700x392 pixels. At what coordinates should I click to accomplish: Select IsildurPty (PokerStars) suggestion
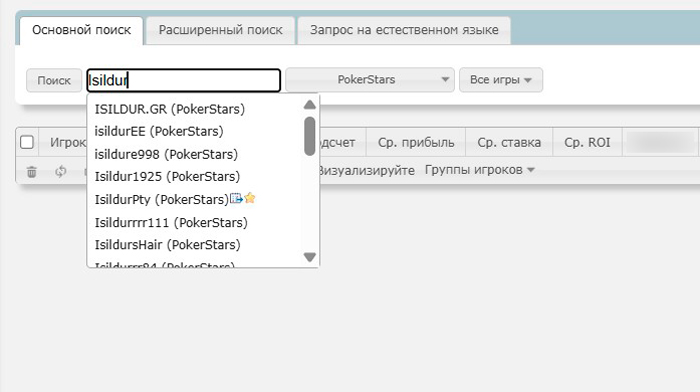[x=162, y=199]
